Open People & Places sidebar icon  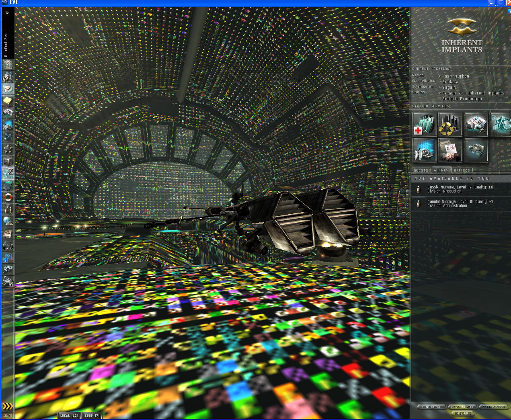[x=8, y=76]
